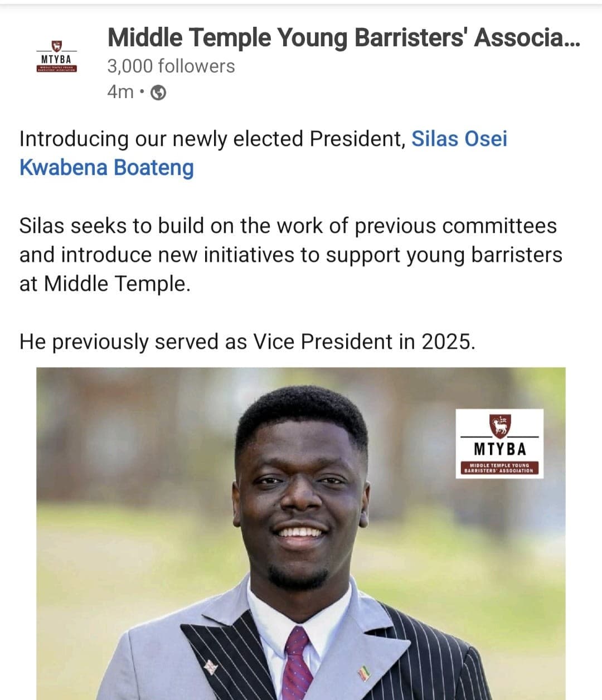This screenshot has height=700, width=602.
Task: Click the 4m post timestamp
Action: pos(120,92)
